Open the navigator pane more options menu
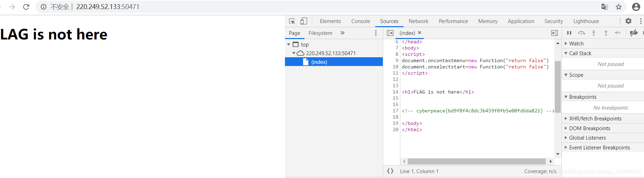This screenshot has width=644, height=178. [376, 33]
